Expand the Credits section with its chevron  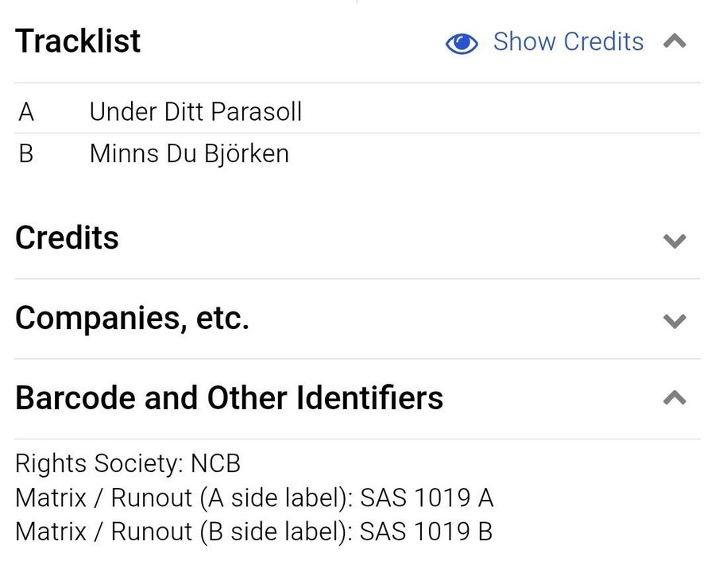tap(674, 241)
